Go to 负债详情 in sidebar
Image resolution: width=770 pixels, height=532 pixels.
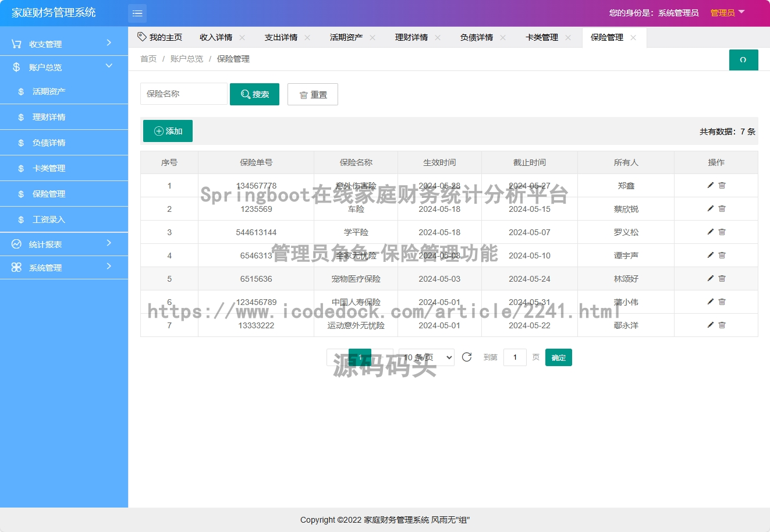tap(64, 143)
